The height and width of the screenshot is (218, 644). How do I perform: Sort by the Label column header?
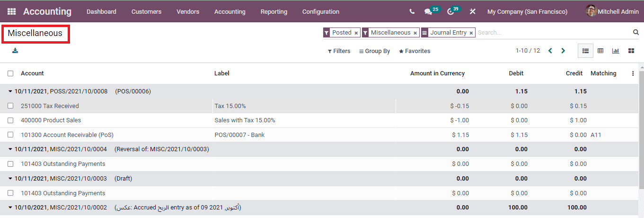coord(222,73)
